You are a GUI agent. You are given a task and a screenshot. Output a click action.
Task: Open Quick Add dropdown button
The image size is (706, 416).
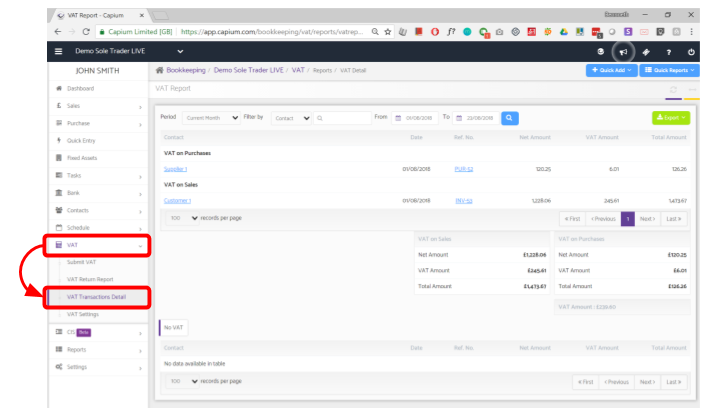(611, 70)
